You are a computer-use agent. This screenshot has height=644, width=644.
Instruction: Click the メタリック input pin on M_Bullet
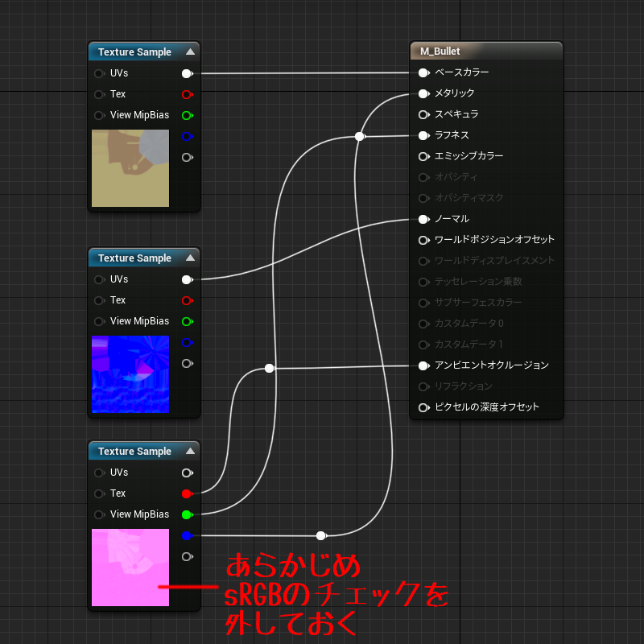point(424,93)
